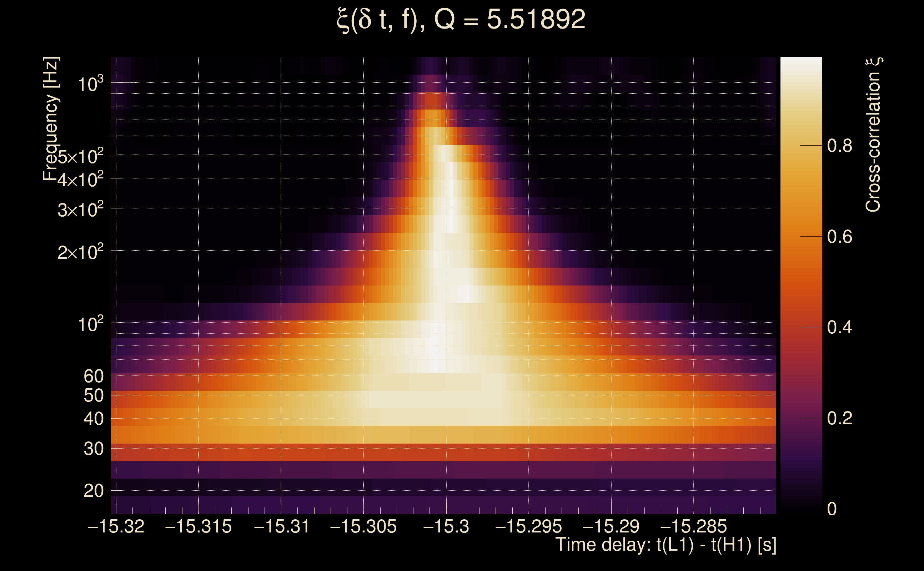This screenshot has width=924, height=571.
Task: Click the plot title showing Q = 5.51892
Action: (x=461, y=20)
